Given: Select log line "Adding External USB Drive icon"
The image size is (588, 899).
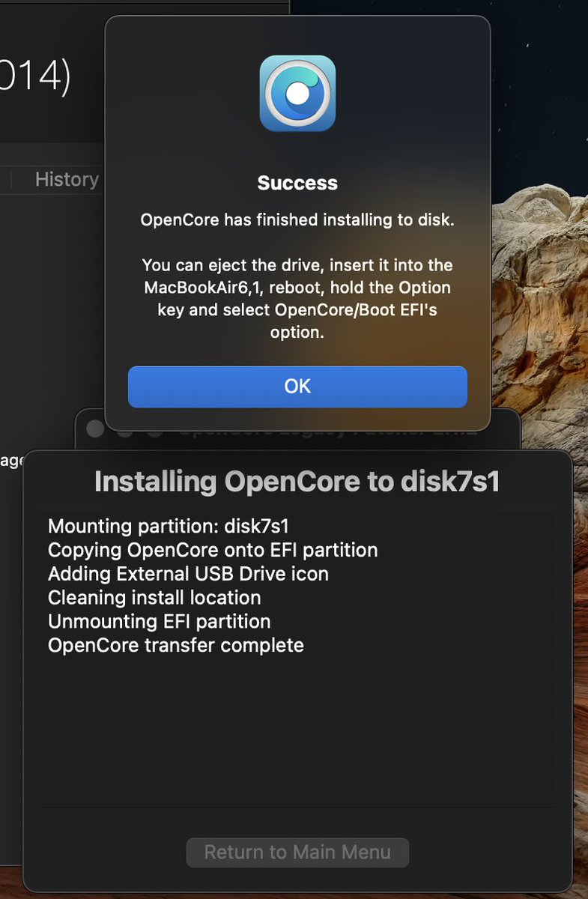Looking at the screenshot, I should (x=188, y=574).
